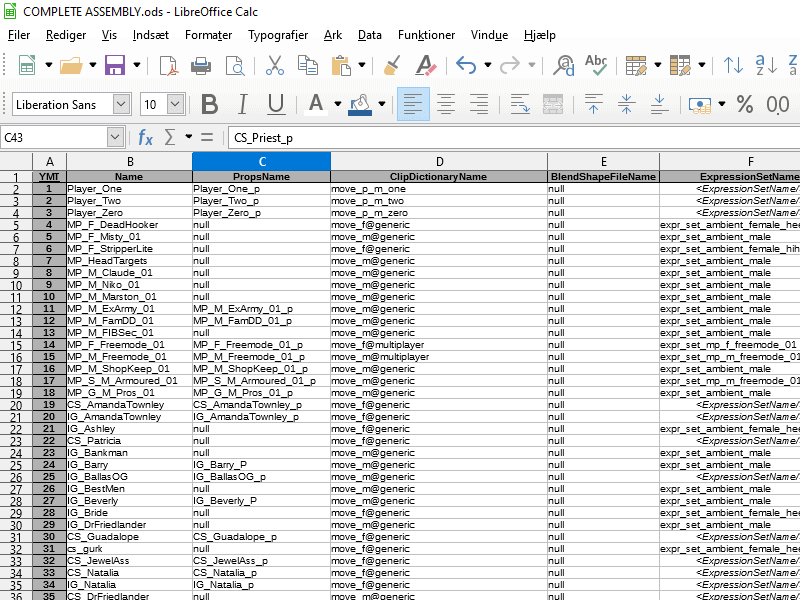
Task: Open Find and Replace icon
Action: click(563, 65)
